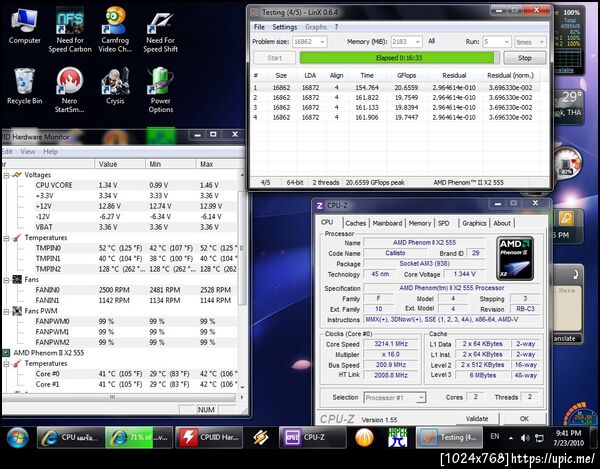
Task: Open the times unit dropdown in LinX
Action: [541, 42]
